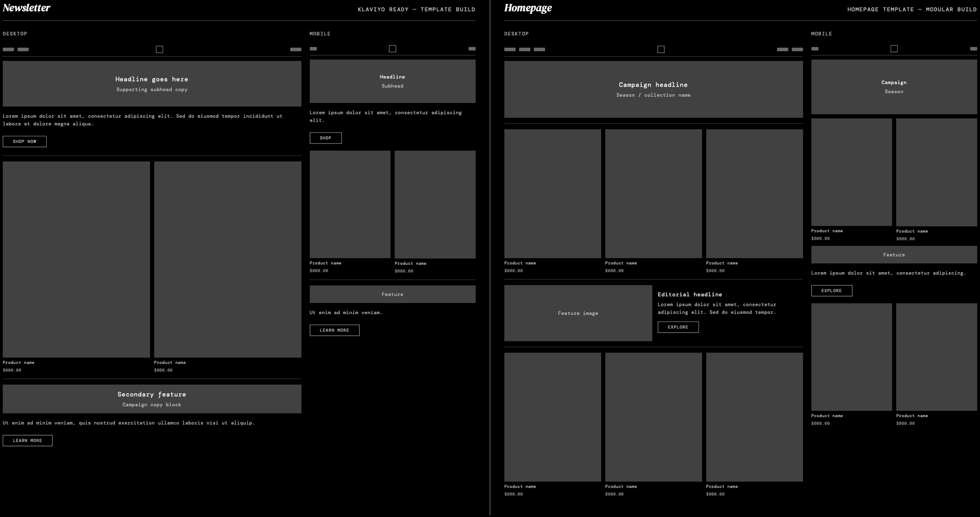Click the Homepage mobile square logo icon

pos(894,49)
